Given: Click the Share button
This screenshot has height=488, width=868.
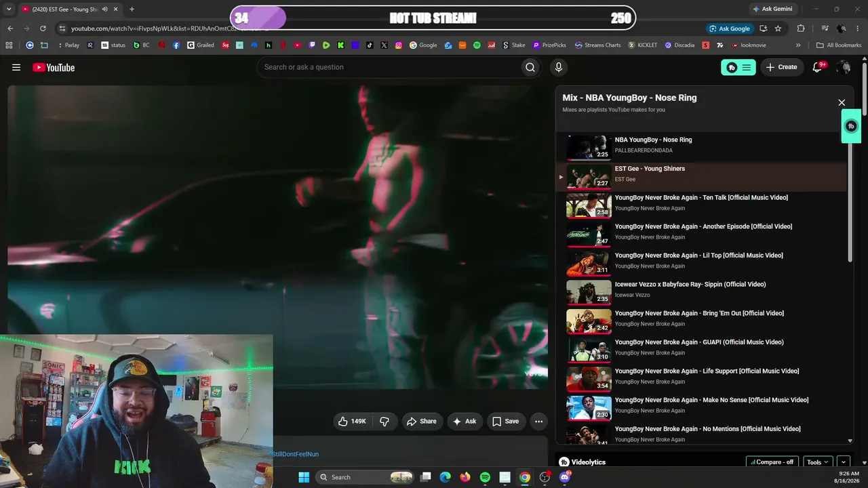Looking at the screenshot, I should [x=422, y=421].
